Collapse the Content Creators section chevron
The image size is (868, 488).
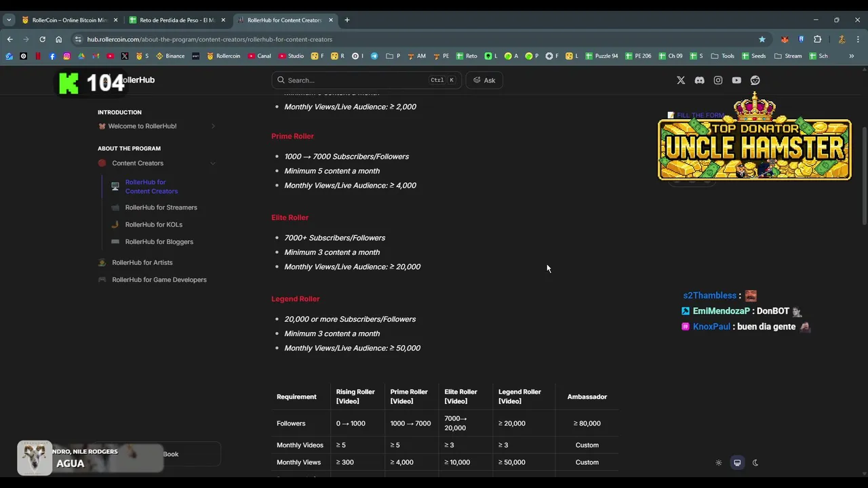[x=213, y=163]
